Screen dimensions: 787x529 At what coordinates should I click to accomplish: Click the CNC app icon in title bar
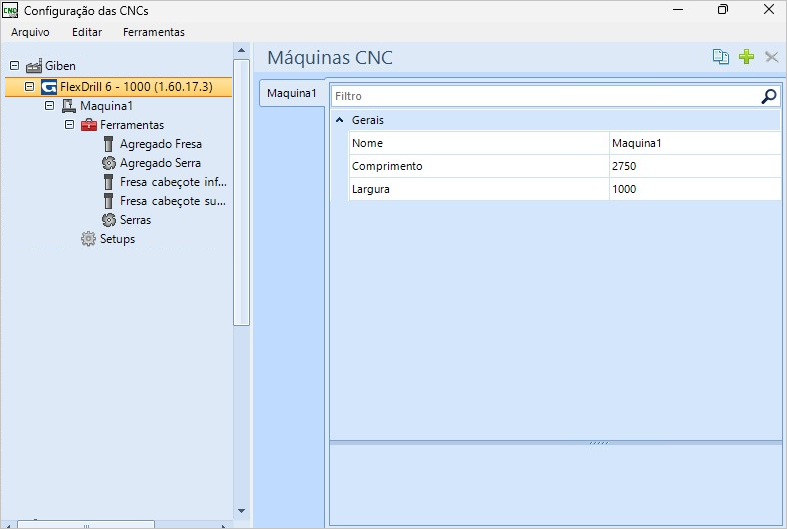[x=10, y=10]
